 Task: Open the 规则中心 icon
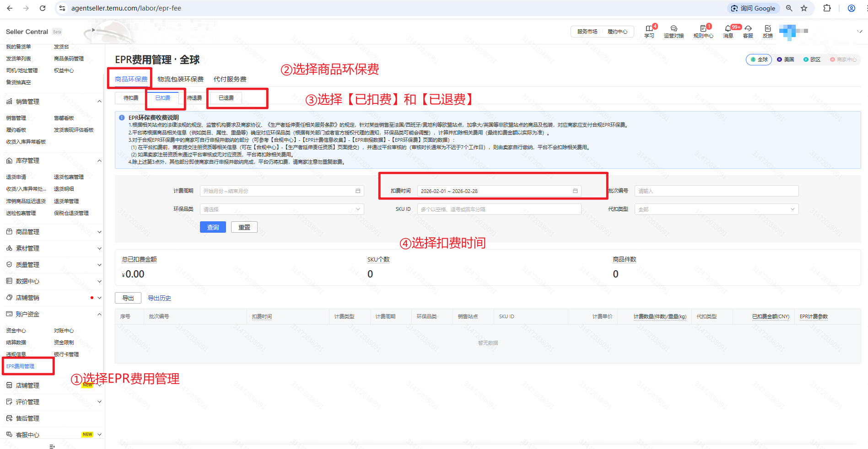(703, 29)
